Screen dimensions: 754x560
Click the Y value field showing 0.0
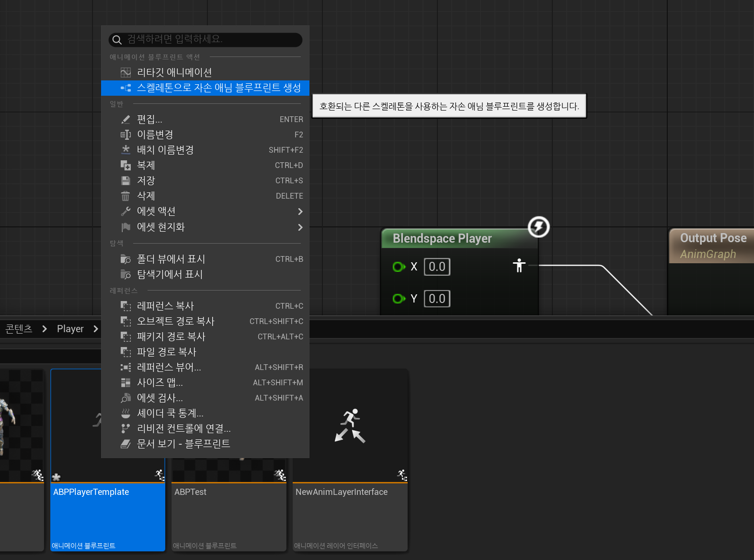pos(437,299)
